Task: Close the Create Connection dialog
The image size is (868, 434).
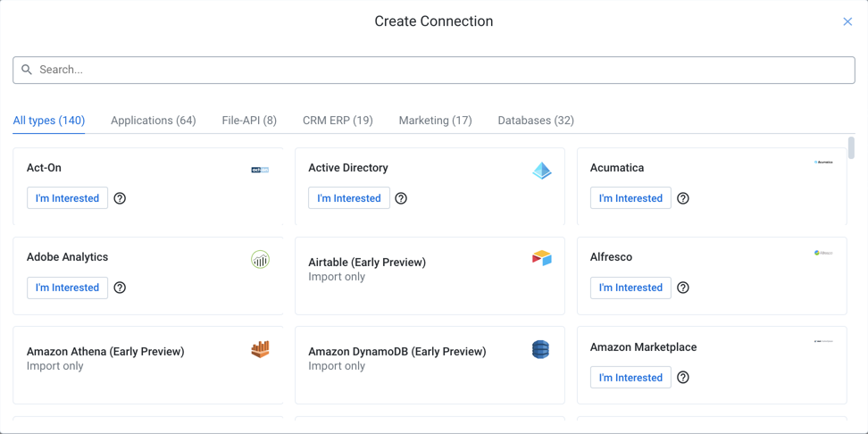Action: pos(847,21)
